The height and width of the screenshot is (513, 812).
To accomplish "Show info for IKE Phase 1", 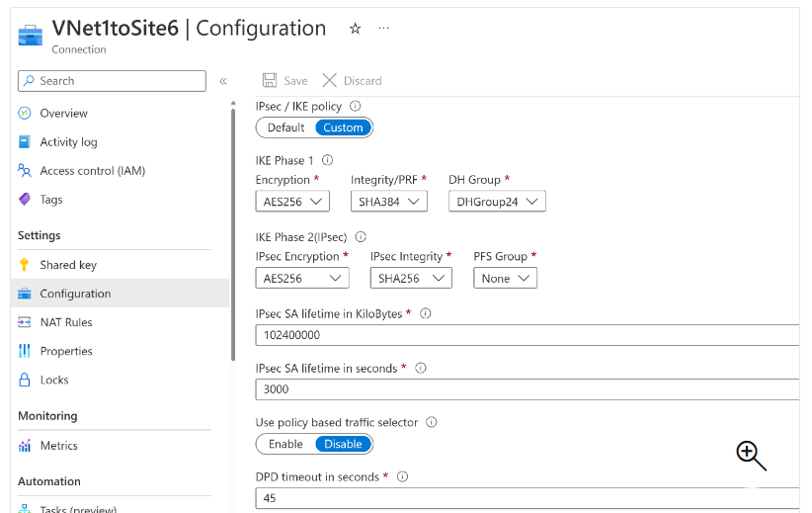I will pyautogui.click(x=328, y=160).
